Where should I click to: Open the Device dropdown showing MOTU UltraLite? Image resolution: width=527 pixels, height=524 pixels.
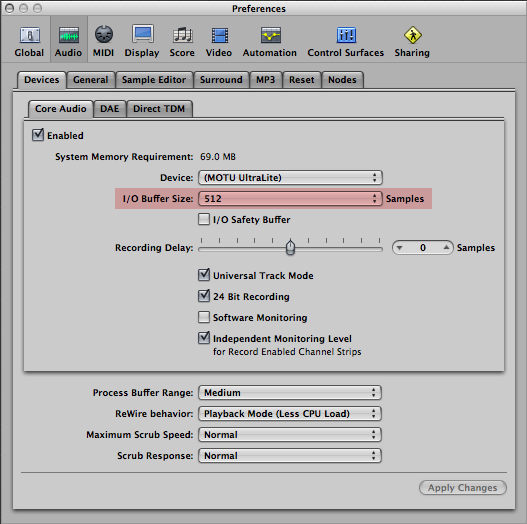[x=290, y=177]
